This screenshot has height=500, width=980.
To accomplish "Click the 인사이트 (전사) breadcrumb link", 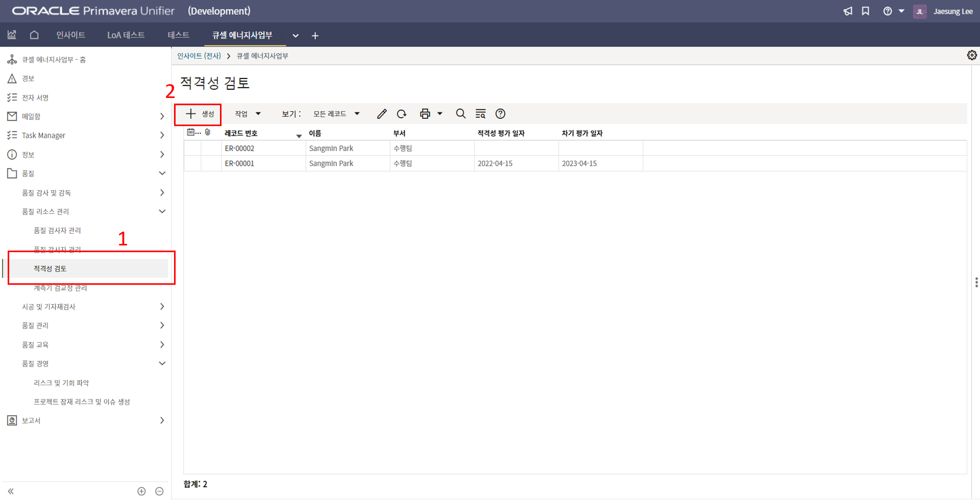I will pyautogui.click(x=199, y=56).
